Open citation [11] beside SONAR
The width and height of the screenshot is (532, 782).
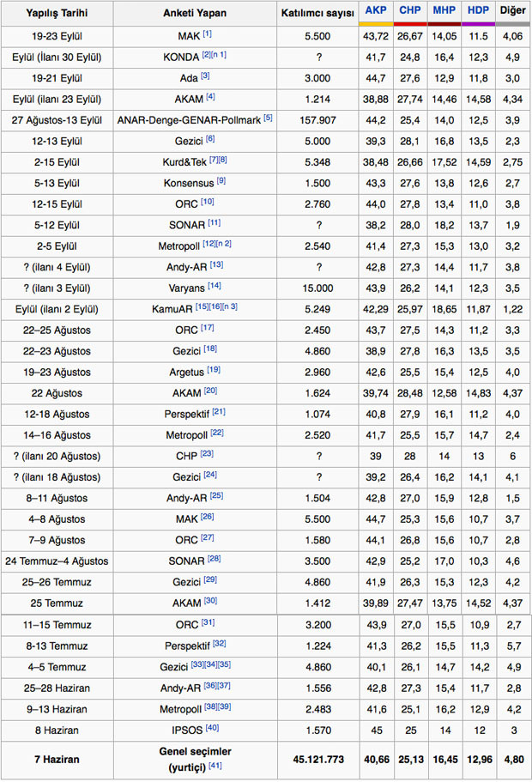pos(215,221)
